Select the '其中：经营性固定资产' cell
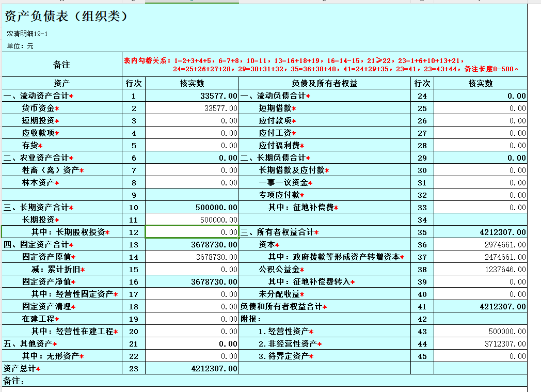Screen dimensions: 541x392 [x=62, y=294]
